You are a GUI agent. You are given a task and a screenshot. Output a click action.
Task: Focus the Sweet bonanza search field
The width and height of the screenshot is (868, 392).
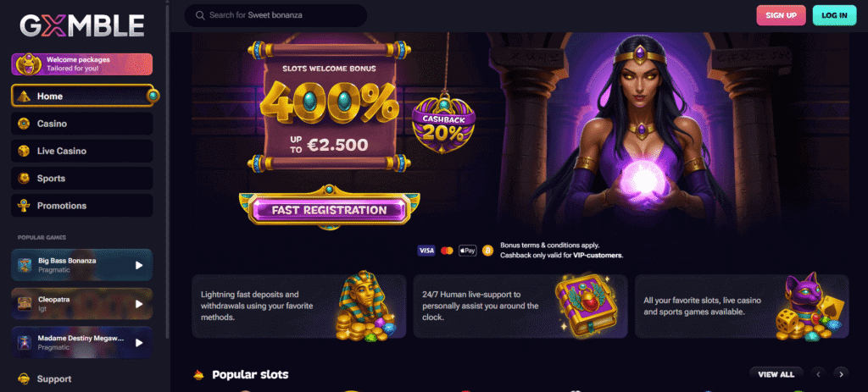(275, 15)
